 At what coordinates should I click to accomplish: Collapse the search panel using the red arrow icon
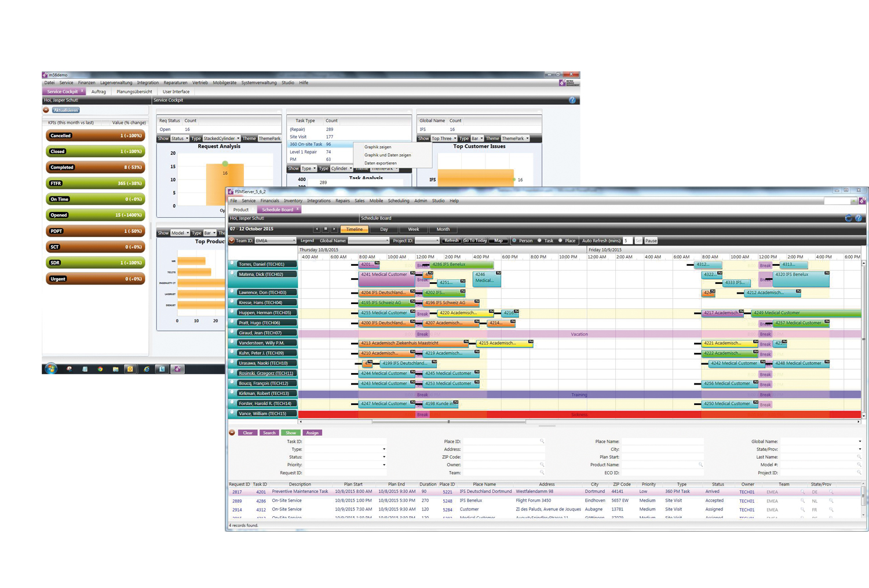232,433
